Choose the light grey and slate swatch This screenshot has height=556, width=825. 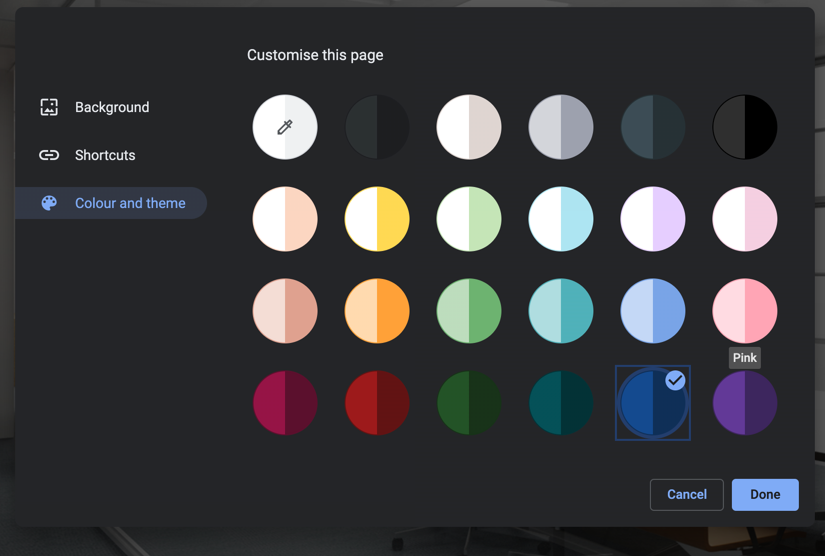coord(561,127)
